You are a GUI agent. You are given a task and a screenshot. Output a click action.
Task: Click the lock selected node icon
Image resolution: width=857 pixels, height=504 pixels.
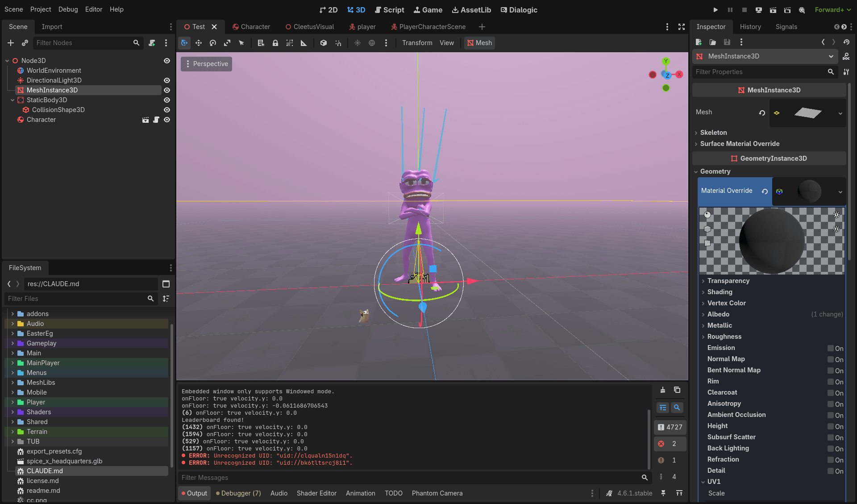275,43
